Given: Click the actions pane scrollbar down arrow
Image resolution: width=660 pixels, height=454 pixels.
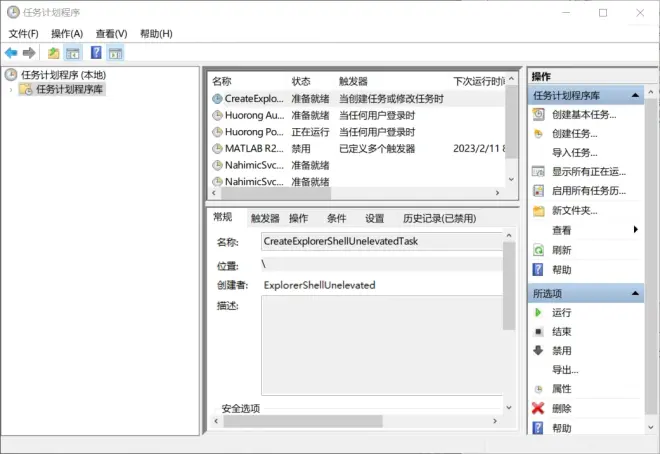Looking at the screenshot, I should 651,427.
